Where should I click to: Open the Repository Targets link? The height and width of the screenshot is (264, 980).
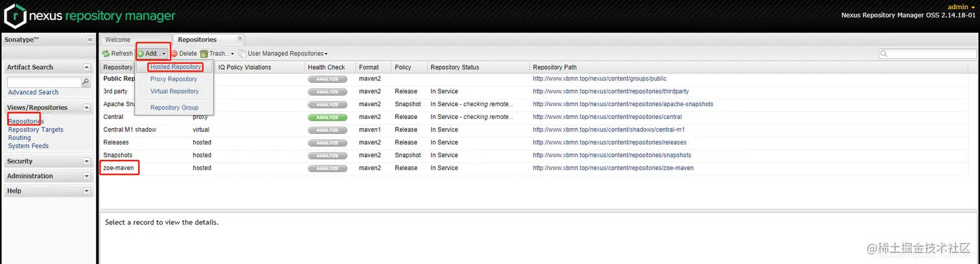point(36,129)
